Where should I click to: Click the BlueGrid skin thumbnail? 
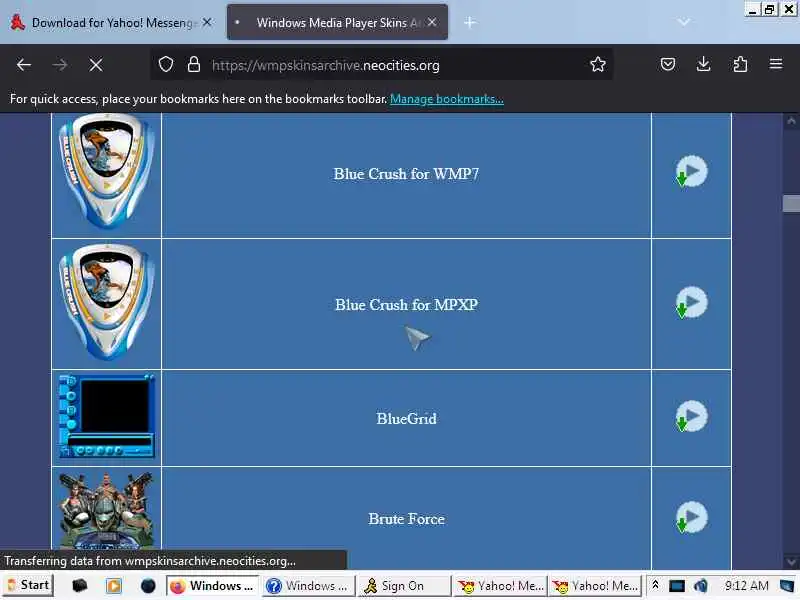[107, 416]
